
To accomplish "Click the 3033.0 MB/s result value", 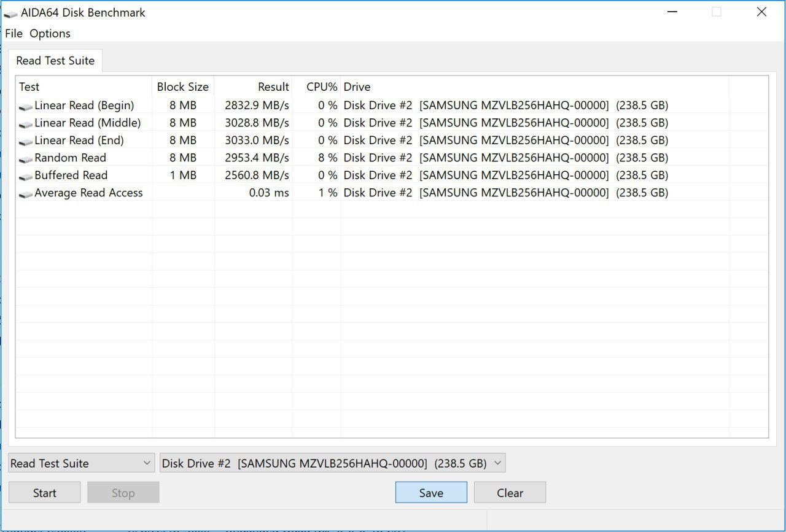I will pyautogui.click(x=257, y=140).
